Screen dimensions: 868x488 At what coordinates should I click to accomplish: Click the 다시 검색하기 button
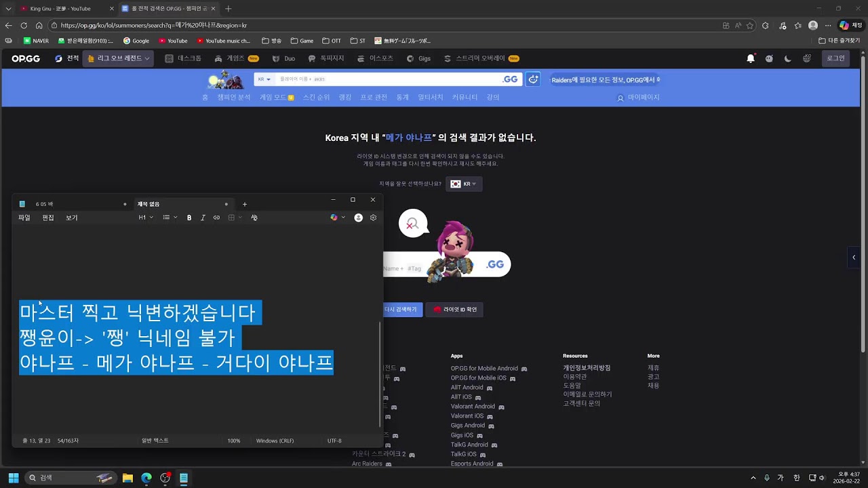click(x=401, y=310)
